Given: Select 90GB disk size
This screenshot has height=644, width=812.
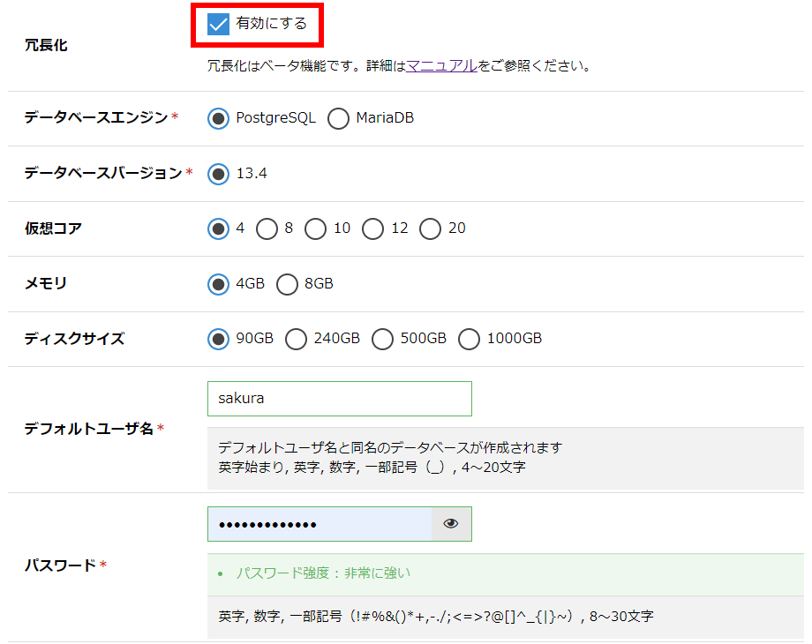Looking at the screenshot, I should pyautogui.click(x=218, y=339).
